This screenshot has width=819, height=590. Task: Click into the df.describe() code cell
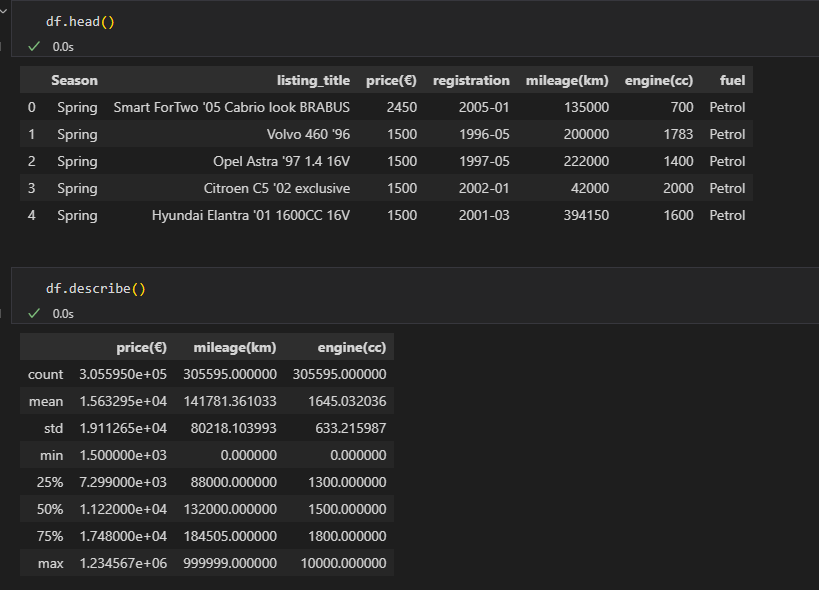(x=415, y=289)
